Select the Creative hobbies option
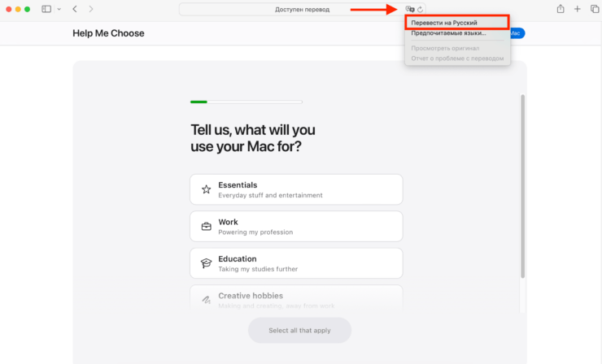The image size is (602, 364). pos(296,299)
